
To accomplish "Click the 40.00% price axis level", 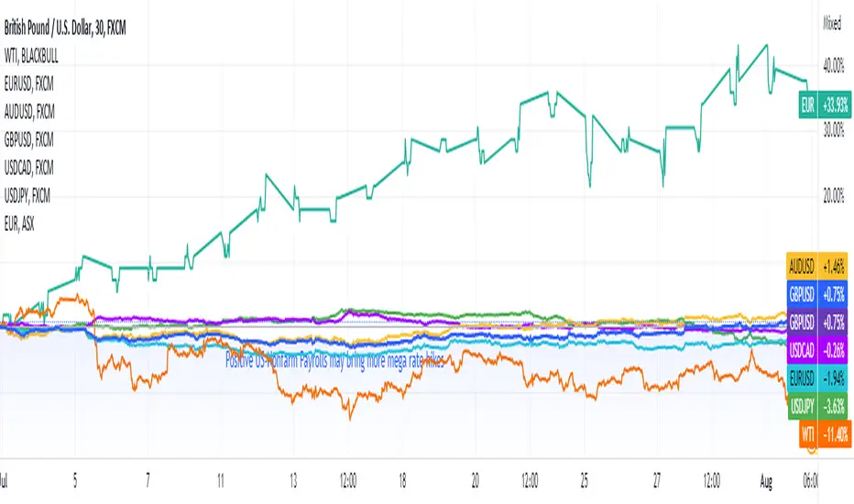I will pos(833,65).
